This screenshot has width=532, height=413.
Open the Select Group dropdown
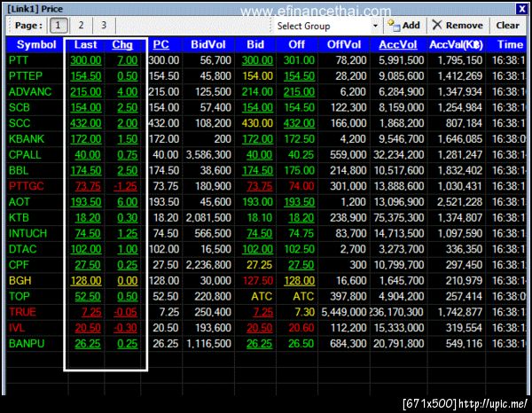point(375,26)
